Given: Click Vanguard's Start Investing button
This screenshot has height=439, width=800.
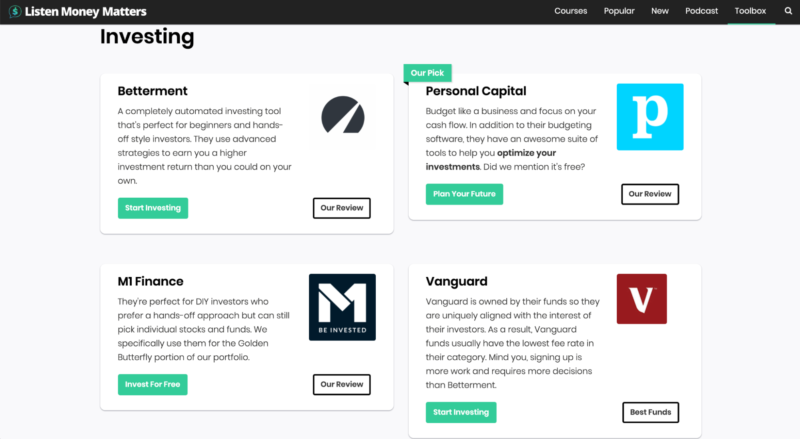Looking at the screenshot, I should 461,412.
